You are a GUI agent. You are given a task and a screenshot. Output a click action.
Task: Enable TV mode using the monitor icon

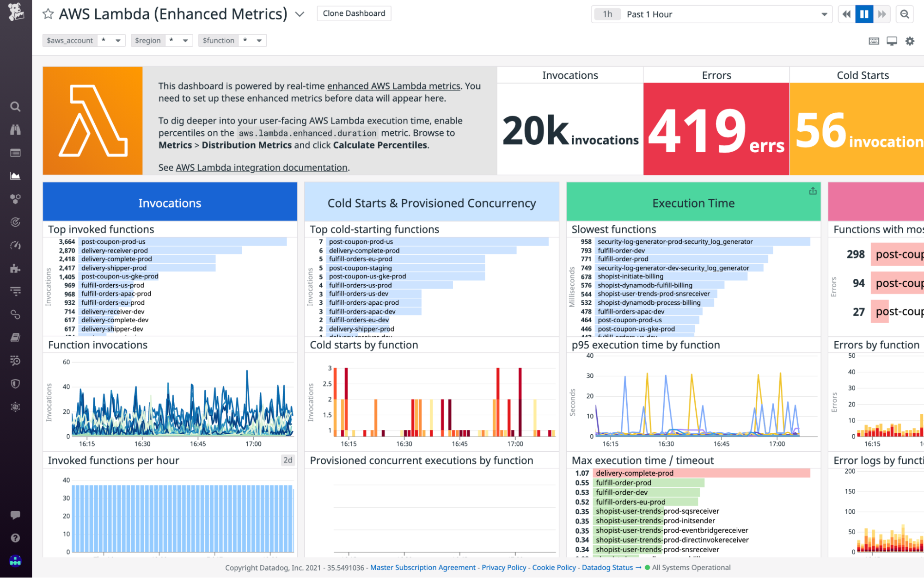[x=891, y=41]
